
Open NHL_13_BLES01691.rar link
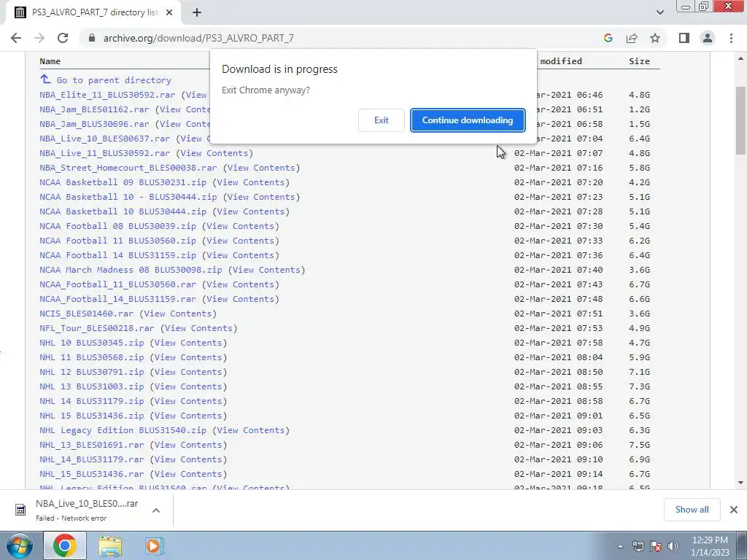pyautogui.click(x=91, y=445)
